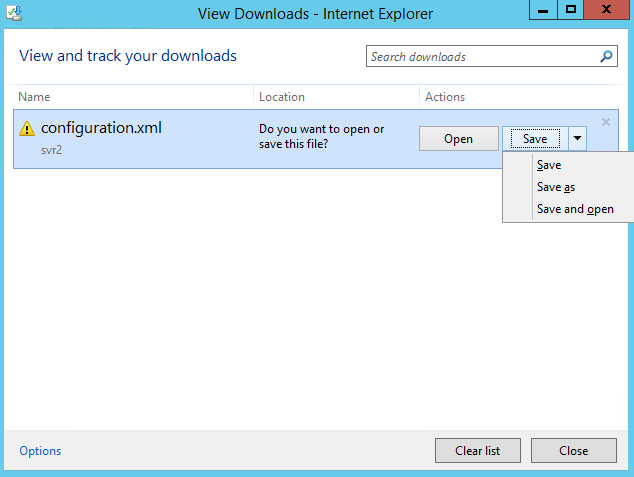Click the search magnifier icon
This screenshot has height=477, width=634.
(606, 56)
